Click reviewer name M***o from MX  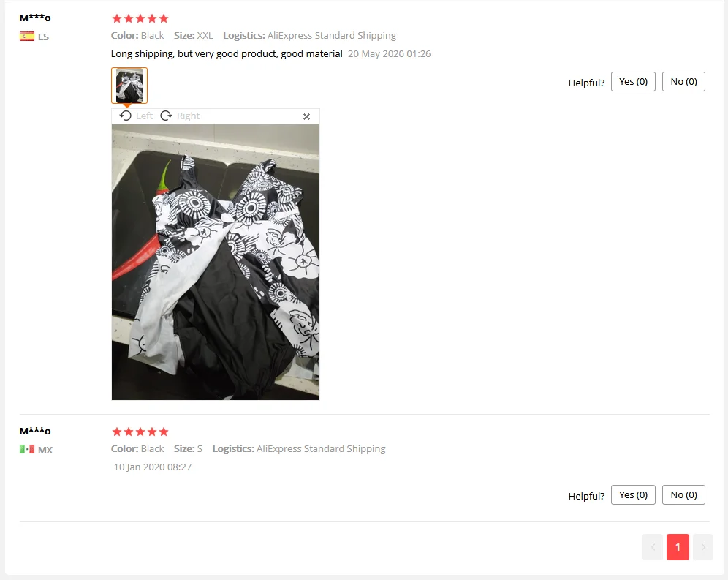coord(35,432)
